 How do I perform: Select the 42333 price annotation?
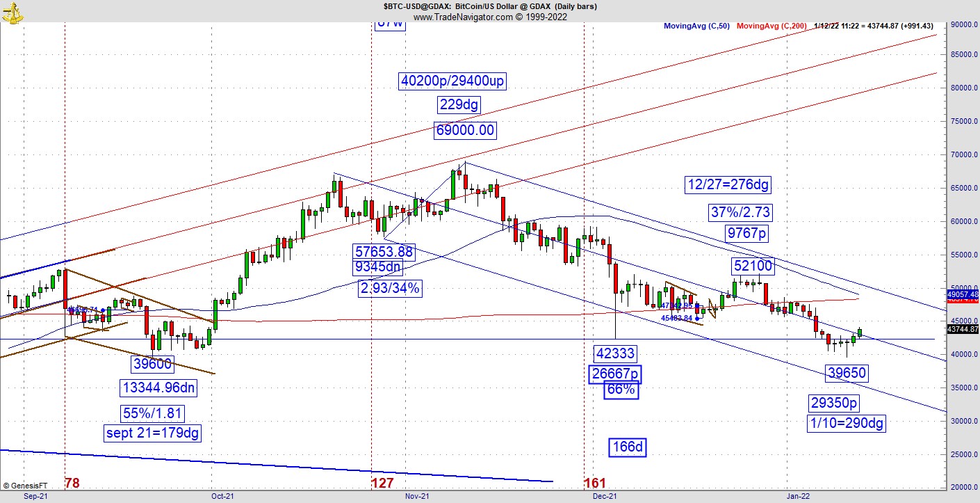click(x=615, y=353)
